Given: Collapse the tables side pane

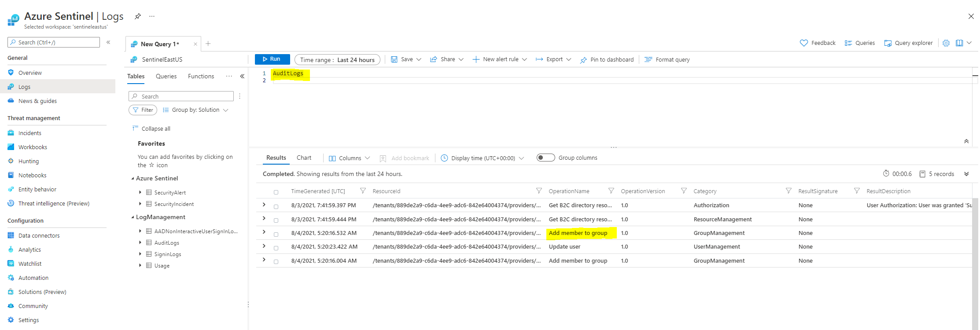Looking at the screenshot, I should point(242,76).
